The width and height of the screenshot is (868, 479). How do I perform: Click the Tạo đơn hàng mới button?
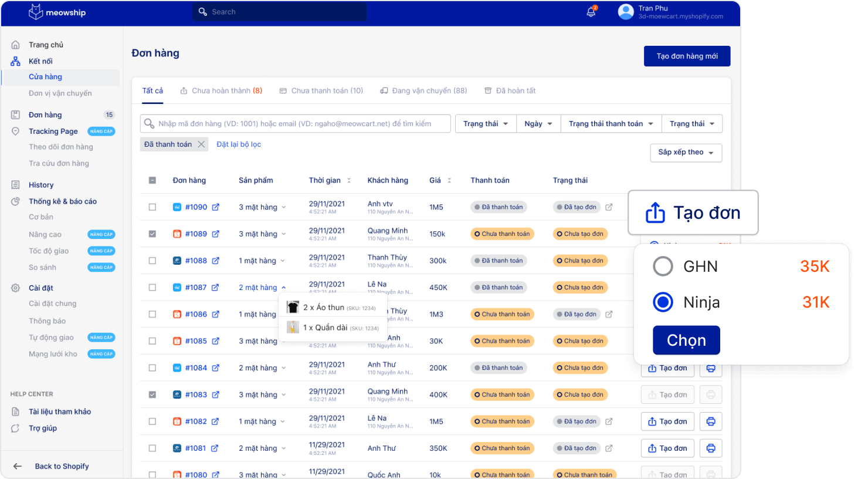coord(687,56)
